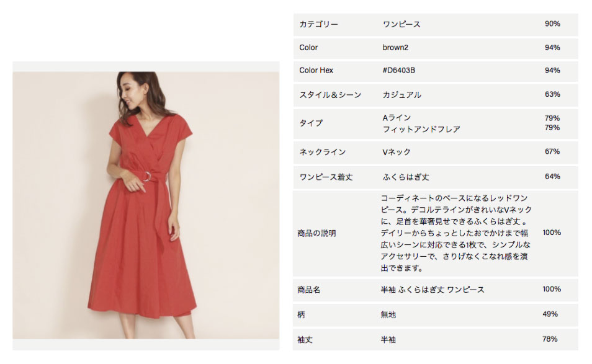
Task: Select the ふくらはぎ丈 dress length value
Action: pyautogui.click(x=406, y=177)
